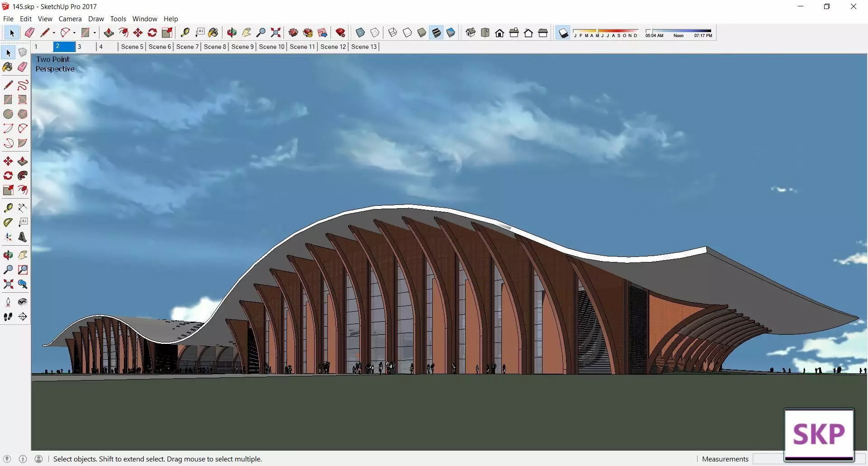Screen dimensions: 868x466
Task: Click the Previous view tool
Action: 23,284
